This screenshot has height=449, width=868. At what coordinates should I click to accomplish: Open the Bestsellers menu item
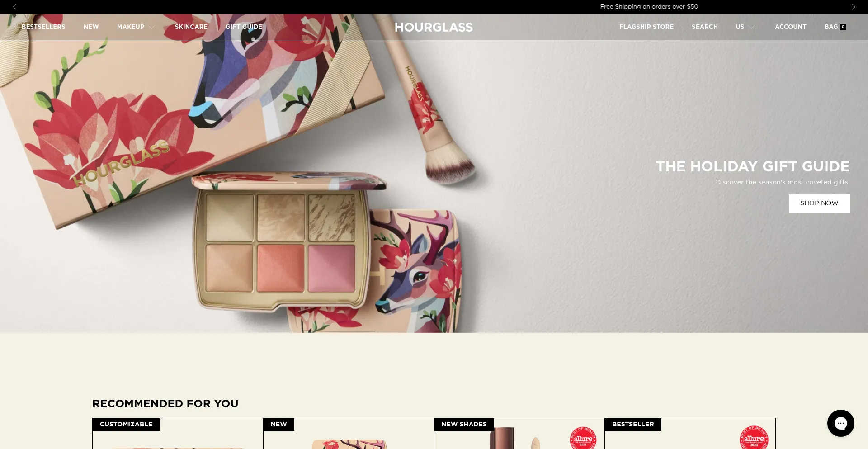click(43, 27)
